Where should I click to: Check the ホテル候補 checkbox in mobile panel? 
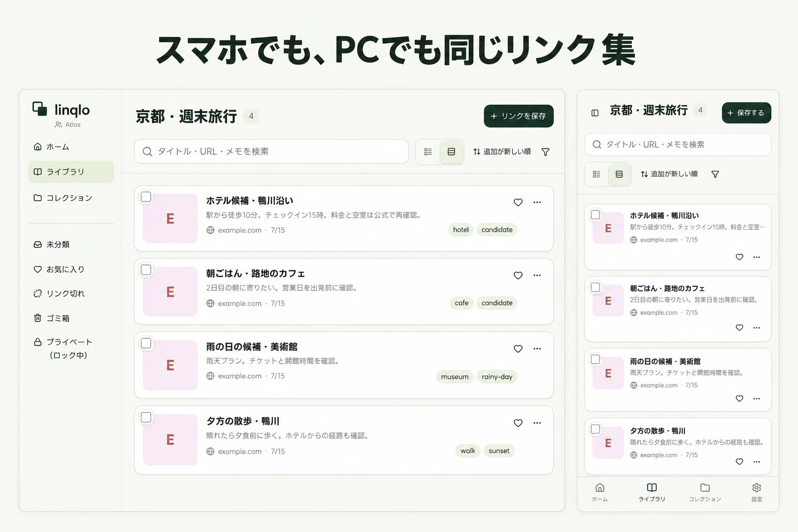pyautogui.click(x=595, y=215)
